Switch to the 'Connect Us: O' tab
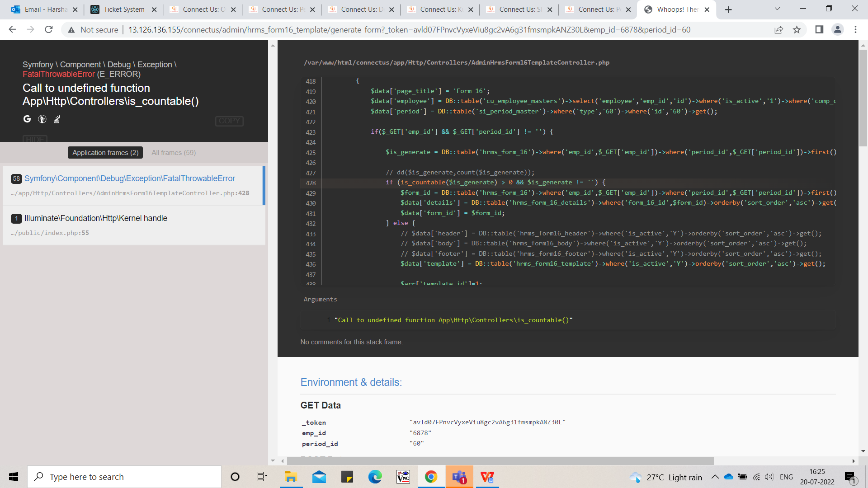Screen dimensions: 868x488 coord(199,9)
